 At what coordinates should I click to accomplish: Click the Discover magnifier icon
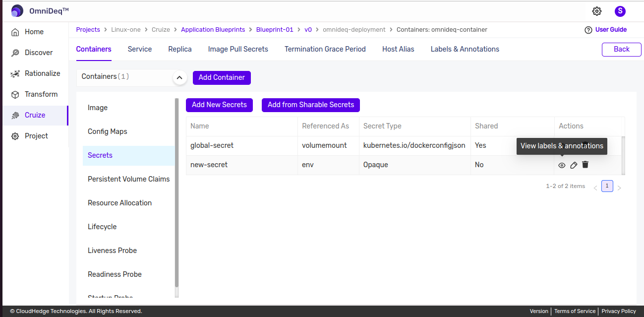point(15,53)
